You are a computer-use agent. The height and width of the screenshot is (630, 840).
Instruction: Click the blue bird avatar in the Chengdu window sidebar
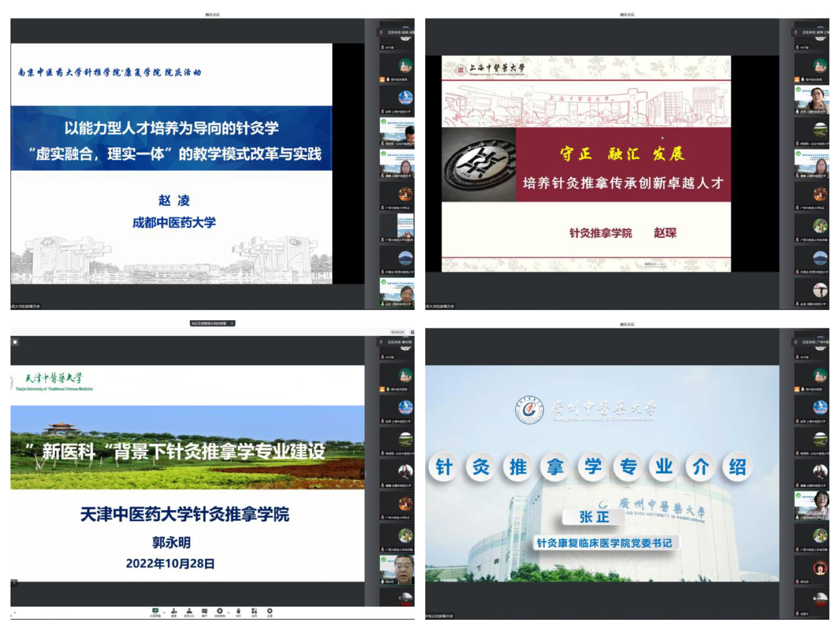click(x=406, y=98)
